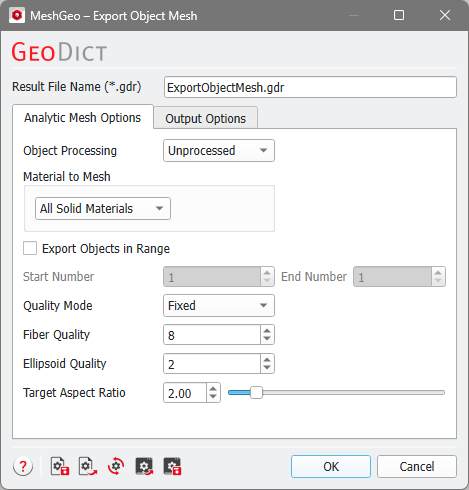Click the disabled End Number field
The width and height of the screenshot is (469, 490).
pyautogui.click(x=399, y=277)
